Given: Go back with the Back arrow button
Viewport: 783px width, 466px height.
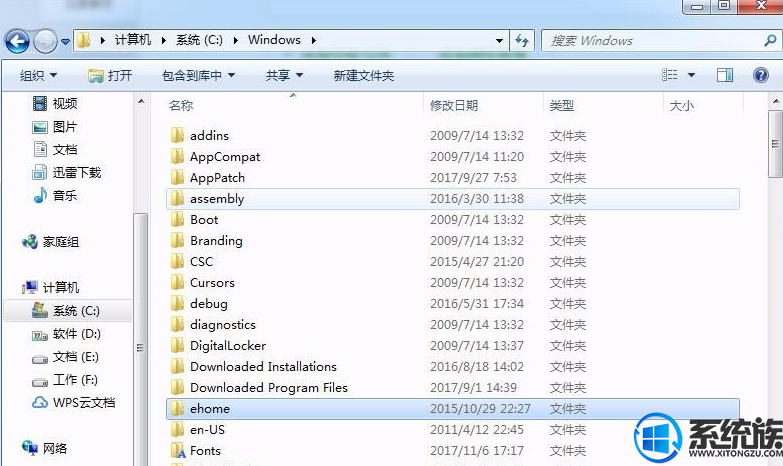Looking at the screenshot, I should pyautogui.click(x=17, y=41).
